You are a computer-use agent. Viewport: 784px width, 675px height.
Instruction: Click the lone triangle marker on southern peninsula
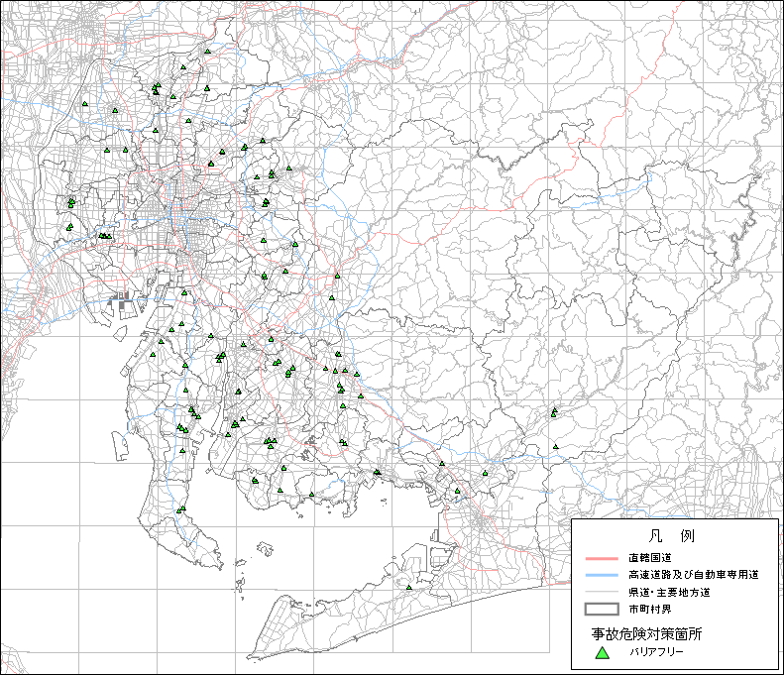coord(409,588)
